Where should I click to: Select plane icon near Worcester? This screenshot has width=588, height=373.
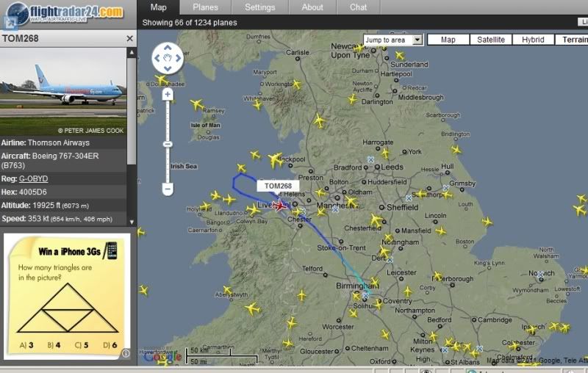(353, 313)
